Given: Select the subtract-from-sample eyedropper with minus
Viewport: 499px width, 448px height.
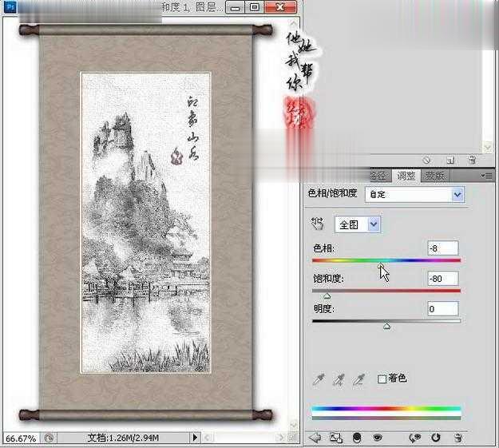Looking at the screenshot, I should (358, 379).
